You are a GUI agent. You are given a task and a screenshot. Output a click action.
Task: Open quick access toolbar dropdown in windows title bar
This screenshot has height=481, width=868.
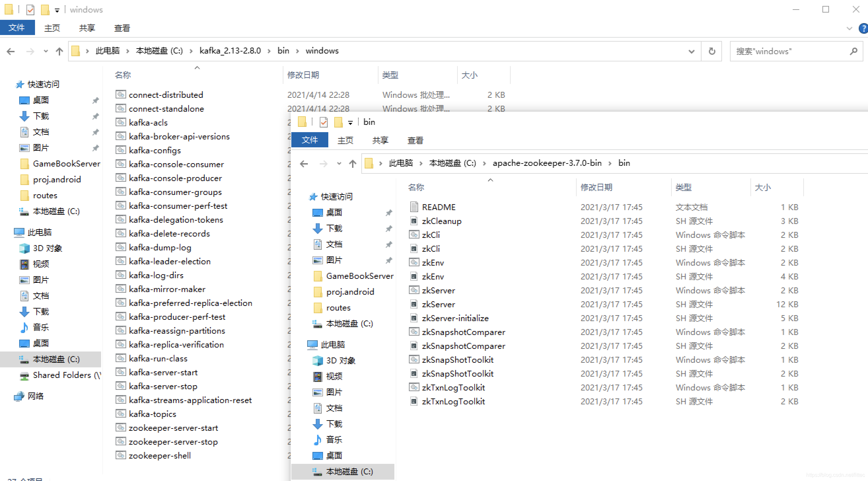57,10
